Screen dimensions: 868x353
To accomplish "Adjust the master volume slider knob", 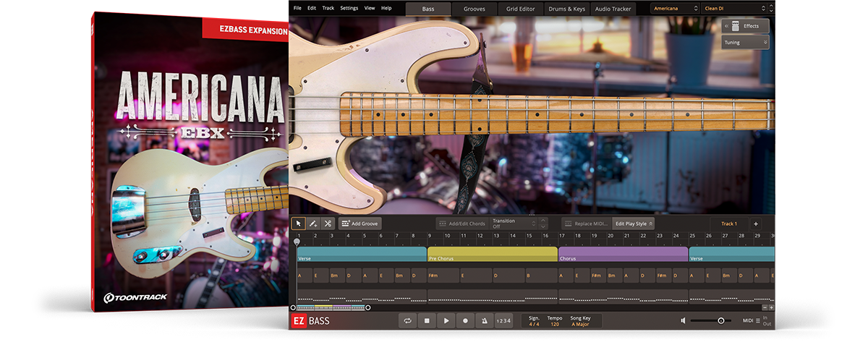I will pyautogui.click(x=721, y=320).
